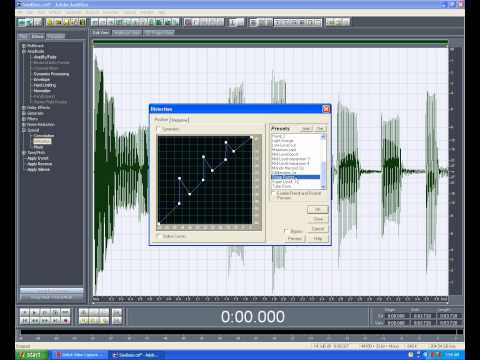Zoom to right edge of selection
The height and width of the screenshot is (360, 480).
tap(104, 321)
